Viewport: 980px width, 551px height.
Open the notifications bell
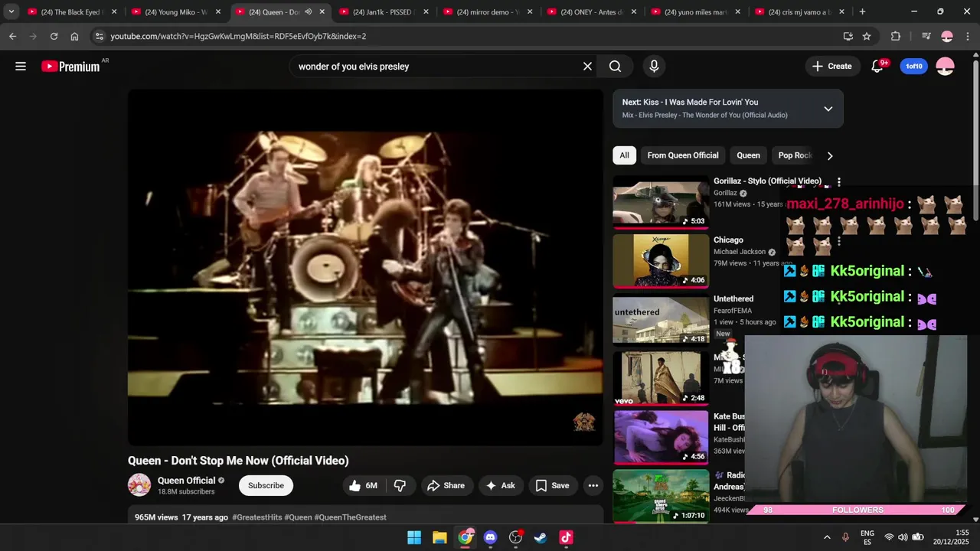(877, 67)
